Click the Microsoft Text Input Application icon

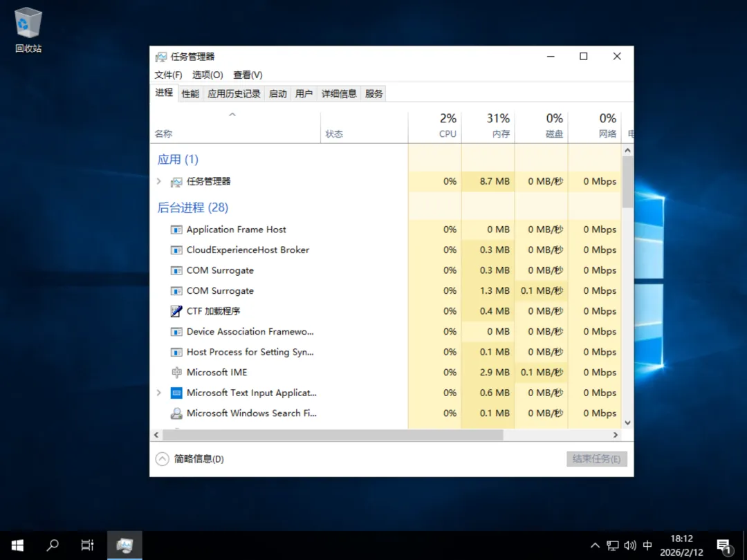point(176,393)
